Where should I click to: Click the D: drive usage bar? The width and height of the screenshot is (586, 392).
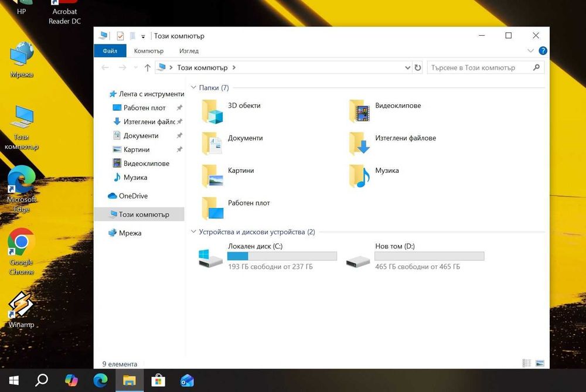[430, 256]
